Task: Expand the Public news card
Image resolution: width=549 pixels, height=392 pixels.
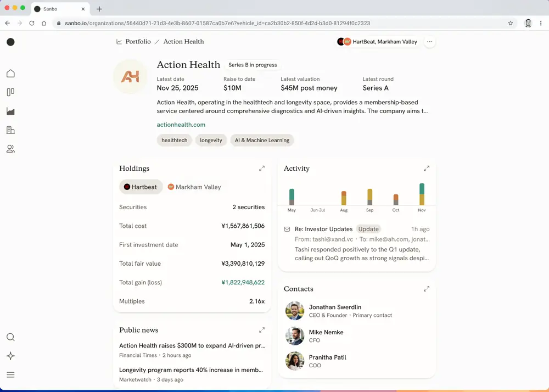Action: point(262,330)
